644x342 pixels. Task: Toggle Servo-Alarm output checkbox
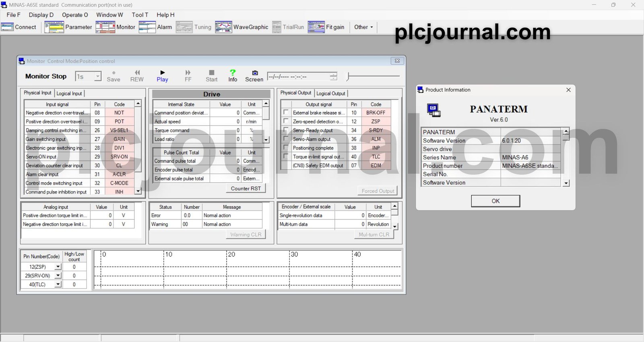coord(286,139)
